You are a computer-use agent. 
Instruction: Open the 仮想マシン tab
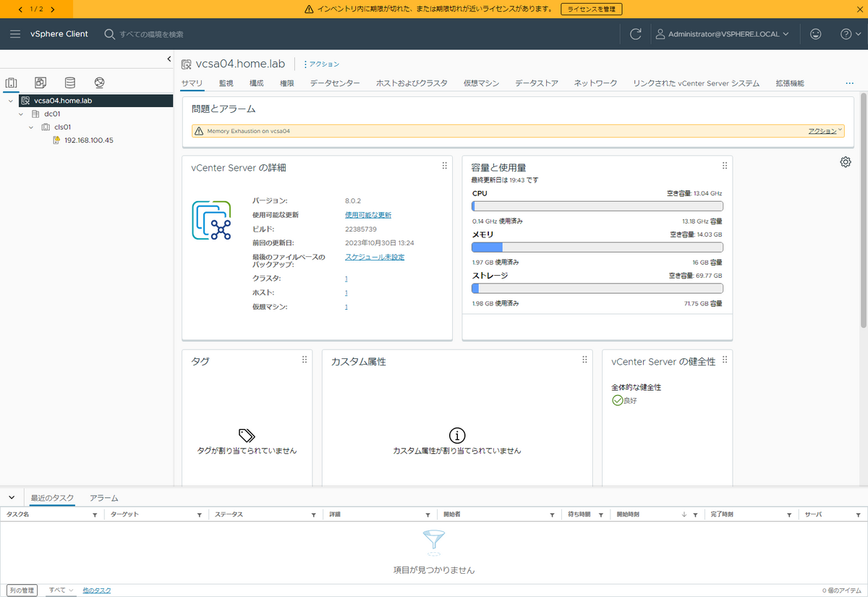pyautogui.click(x=482, y=83)
